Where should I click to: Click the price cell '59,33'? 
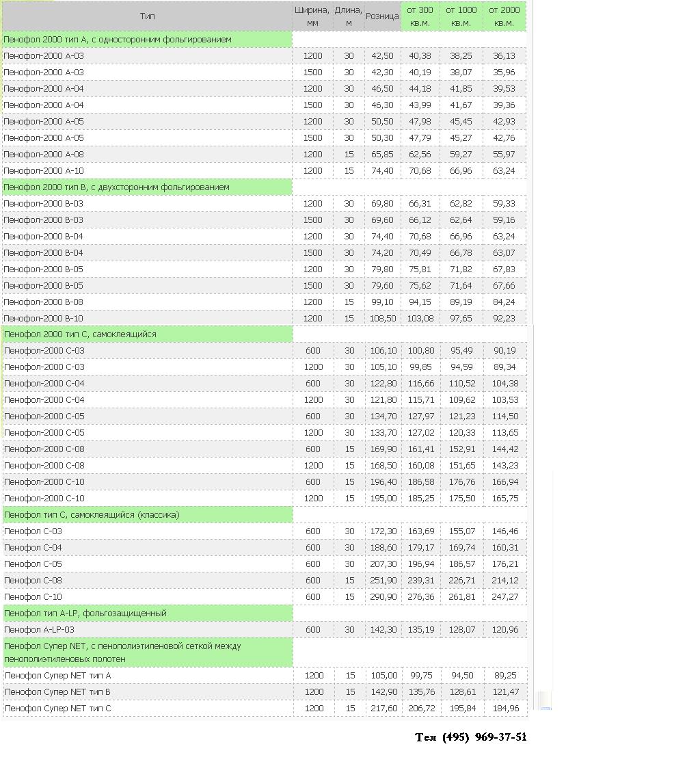504,204
